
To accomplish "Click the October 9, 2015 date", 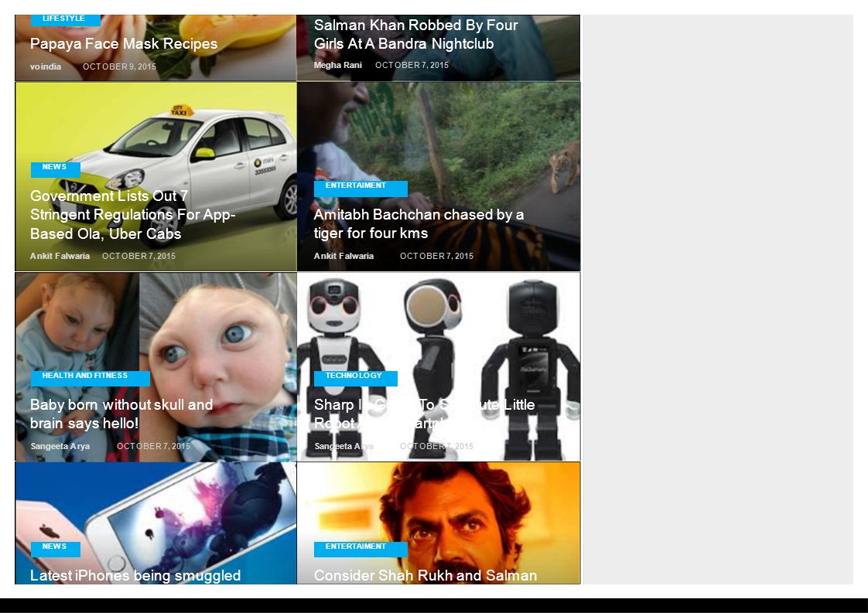I will pyautogui.click(x=119, y=66).
